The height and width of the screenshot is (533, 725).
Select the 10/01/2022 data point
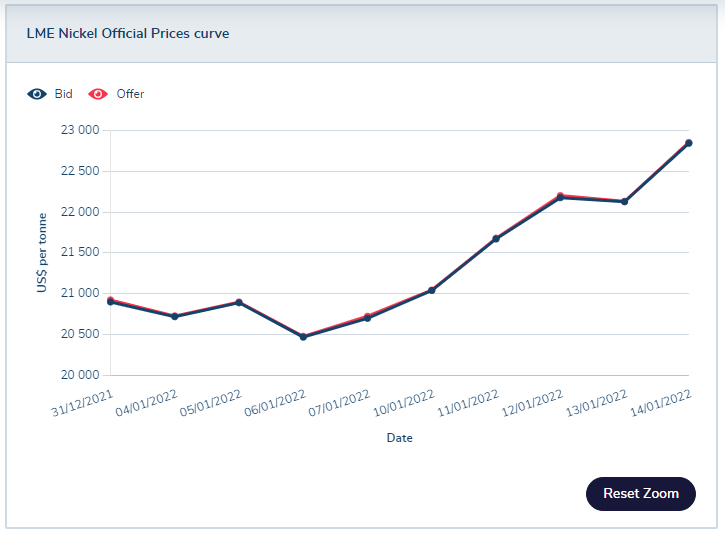pyautogui.click(x=432, y=290)
